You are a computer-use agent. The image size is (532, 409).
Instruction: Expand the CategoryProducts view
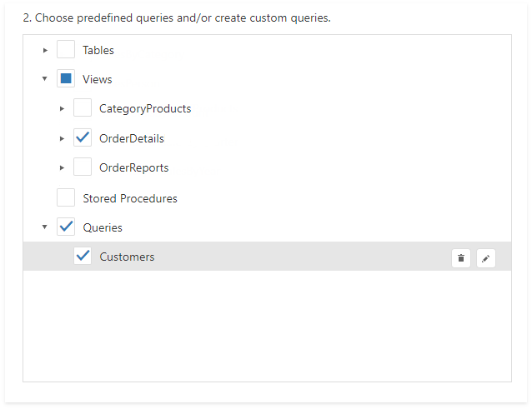(x=62, y=108)
